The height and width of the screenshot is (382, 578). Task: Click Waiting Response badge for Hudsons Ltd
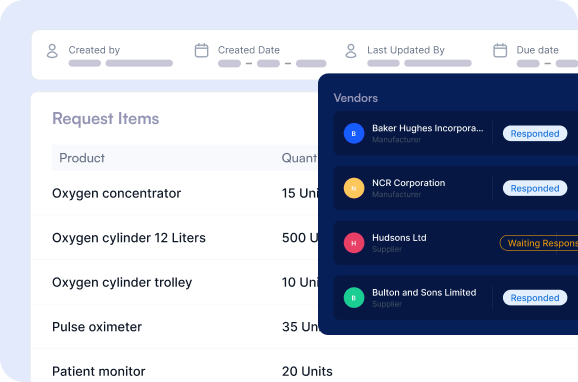[539, 243]
